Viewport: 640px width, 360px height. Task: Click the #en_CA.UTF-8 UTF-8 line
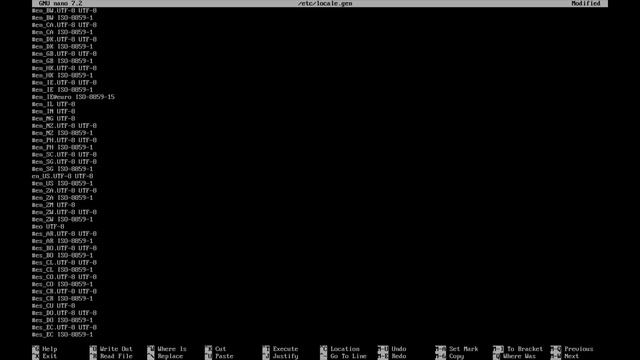64,25
